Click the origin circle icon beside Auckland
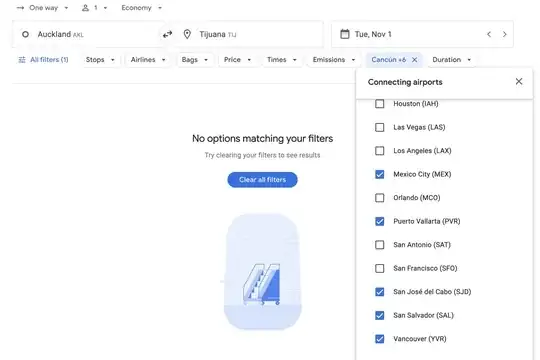 coord(25,34)
